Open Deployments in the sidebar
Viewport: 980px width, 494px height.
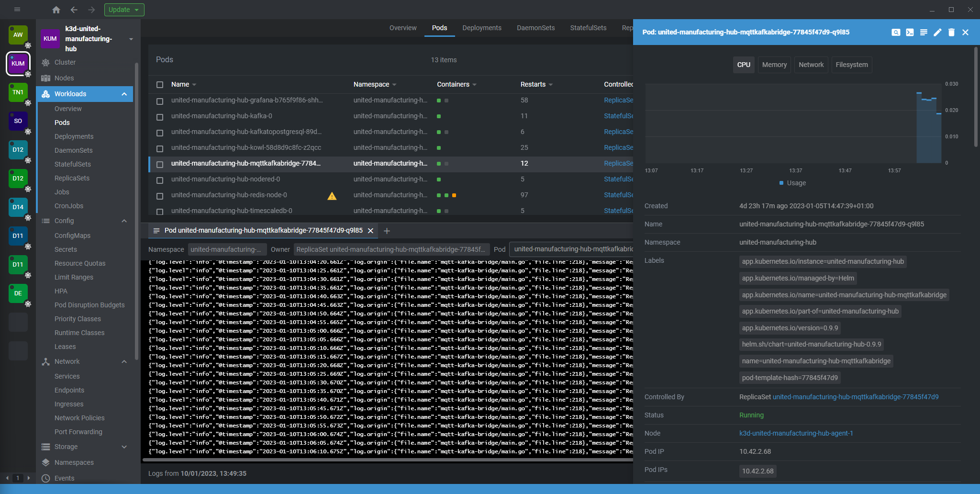pos(74,136)
